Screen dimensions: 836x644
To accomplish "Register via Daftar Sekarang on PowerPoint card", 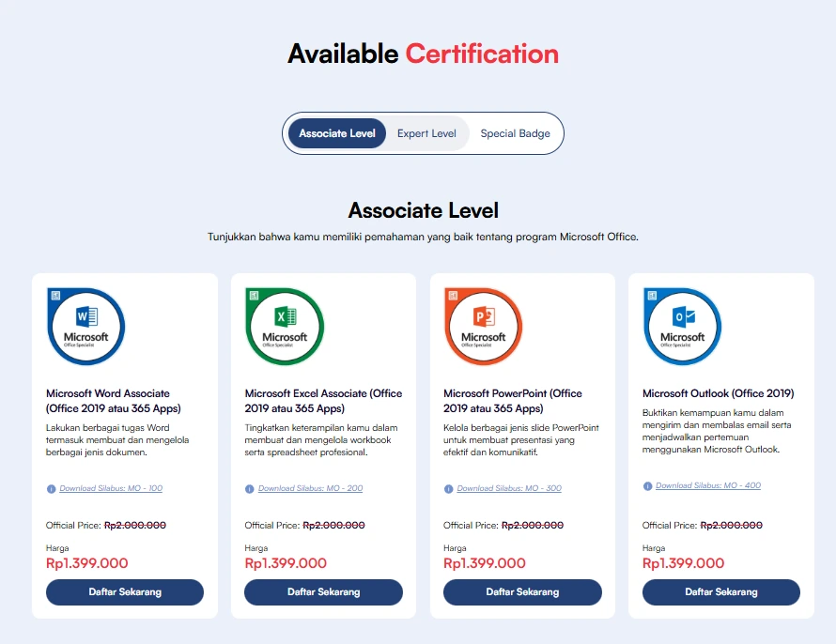I will [522, 591].
